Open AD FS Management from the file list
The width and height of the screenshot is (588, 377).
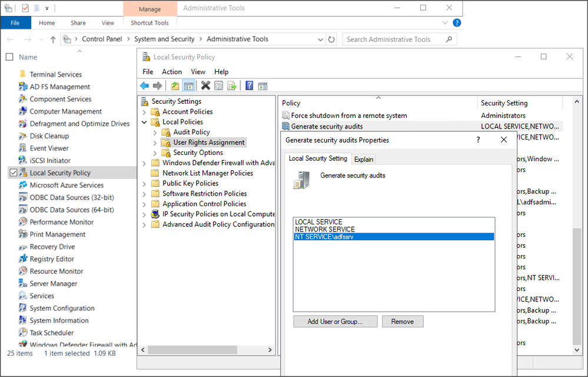(59, 87)
